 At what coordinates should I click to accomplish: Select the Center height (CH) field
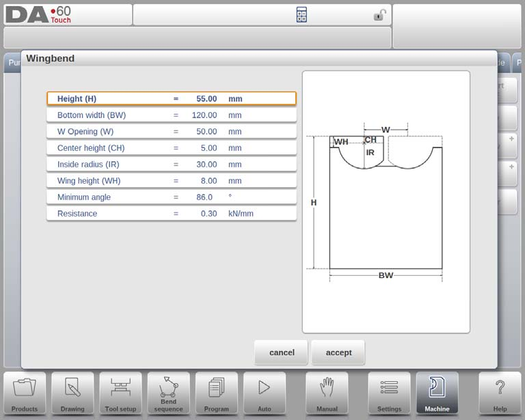(172, 148)
